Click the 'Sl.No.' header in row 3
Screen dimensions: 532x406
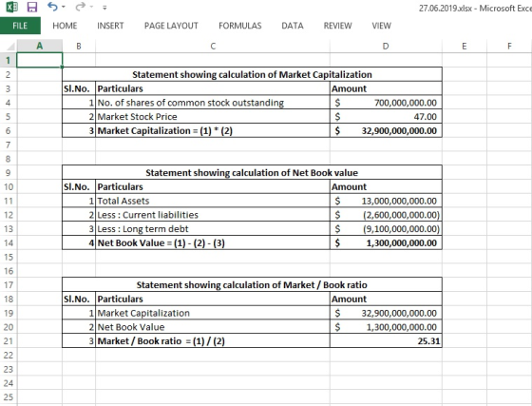pos(79,88)
